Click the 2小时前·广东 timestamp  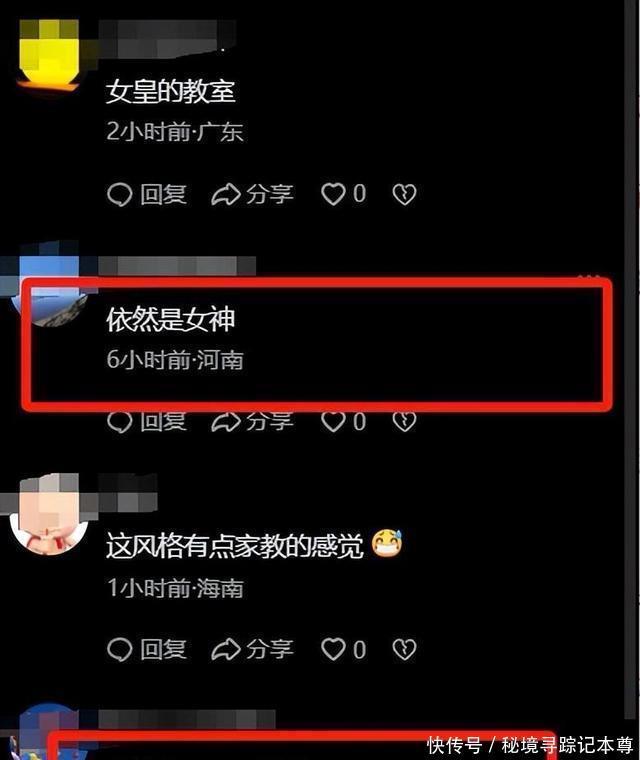click(x=175, y=132)
